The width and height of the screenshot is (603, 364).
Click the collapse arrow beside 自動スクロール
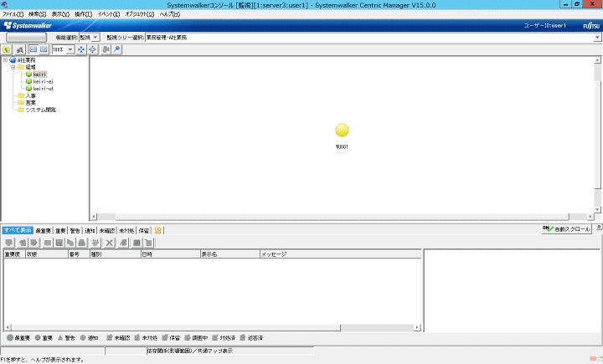pyautogui.click(x=599, y=228)
